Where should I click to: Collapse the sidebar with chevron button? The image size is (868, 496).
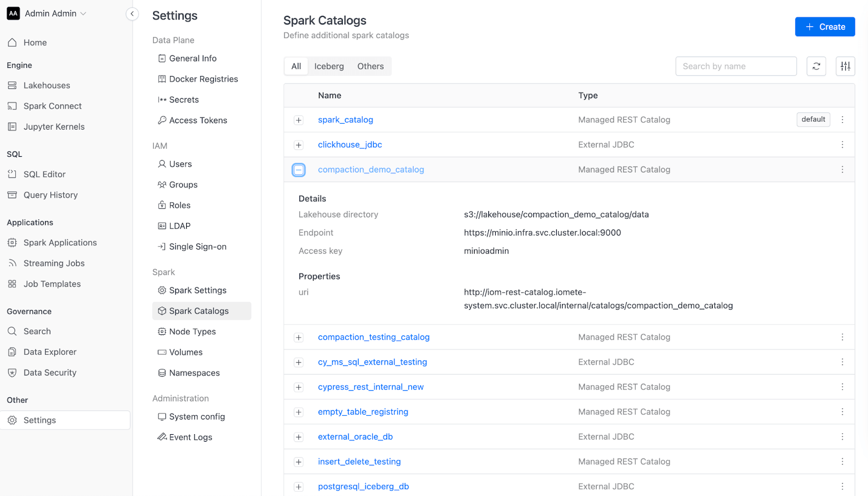click(x=132, y=14)
